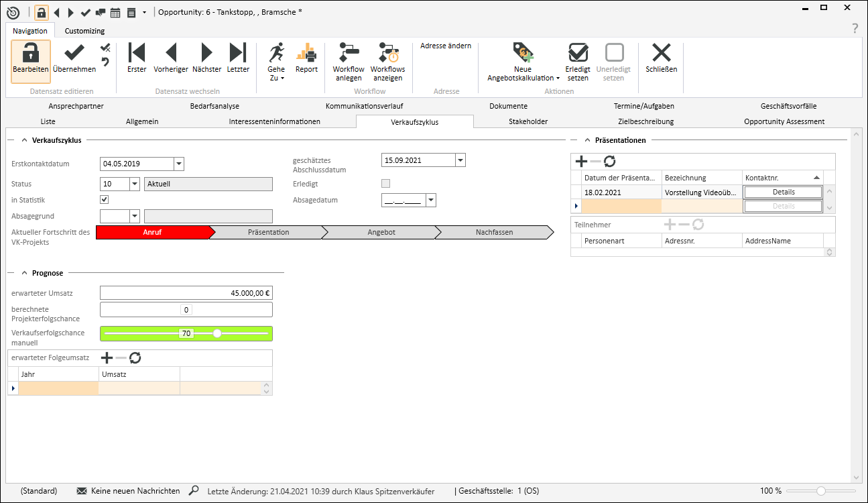This screenshot has width=868, height=503.
Task: Select the Präsentation progress stage
Action: [x=269, y=232]
